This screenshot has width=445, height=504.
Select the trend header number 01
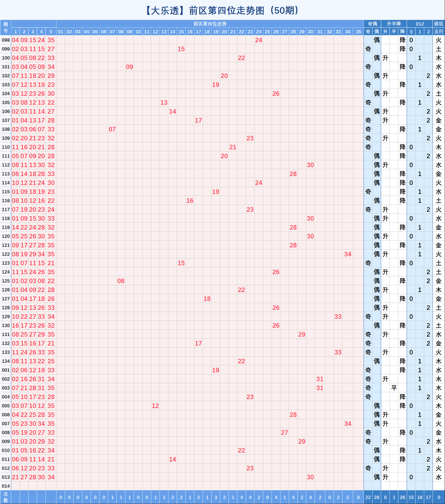(x=61, y=32)
